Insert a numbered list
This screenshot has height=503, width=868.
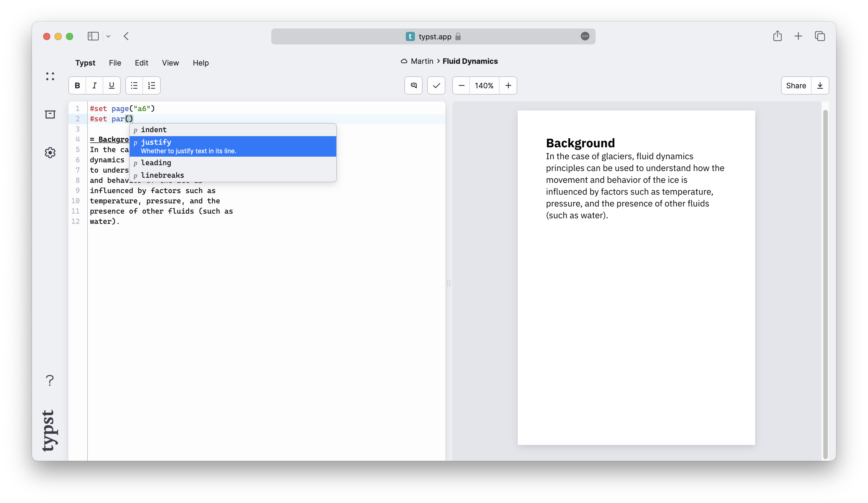pyautogui.click(x=151, y=85)
